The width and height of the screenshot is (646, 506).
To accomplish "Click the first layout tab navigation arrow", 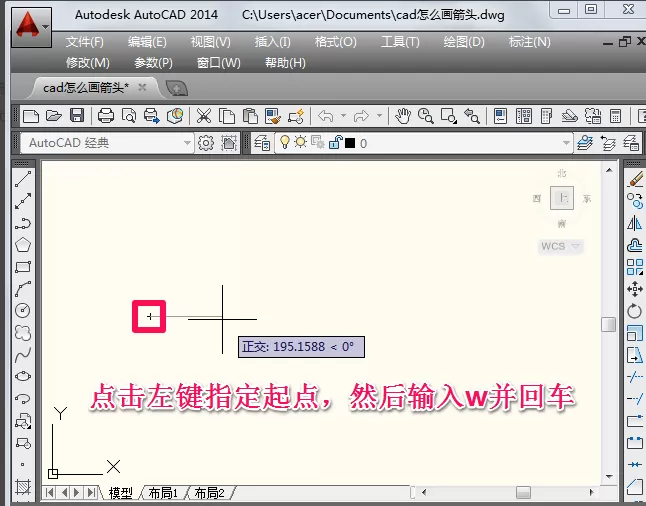I will tap(50, 492).
